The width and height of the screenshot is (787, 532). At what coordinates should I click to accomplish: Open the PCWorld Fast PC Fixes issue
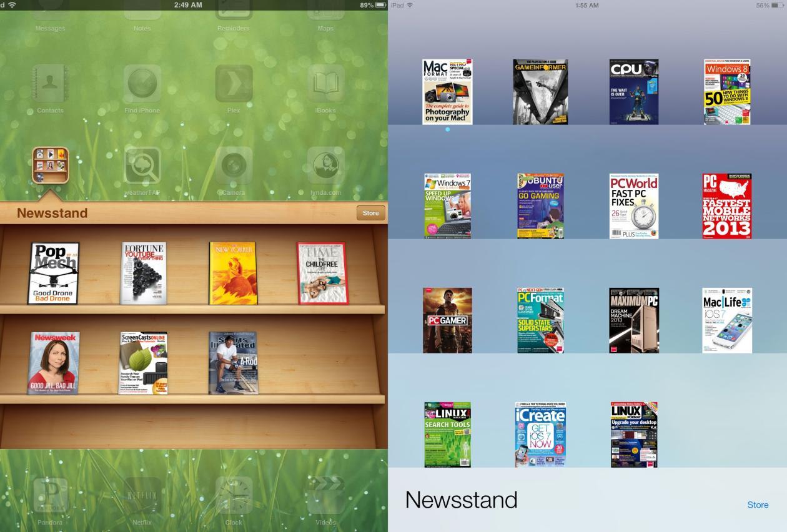click(x=634, y=206)
